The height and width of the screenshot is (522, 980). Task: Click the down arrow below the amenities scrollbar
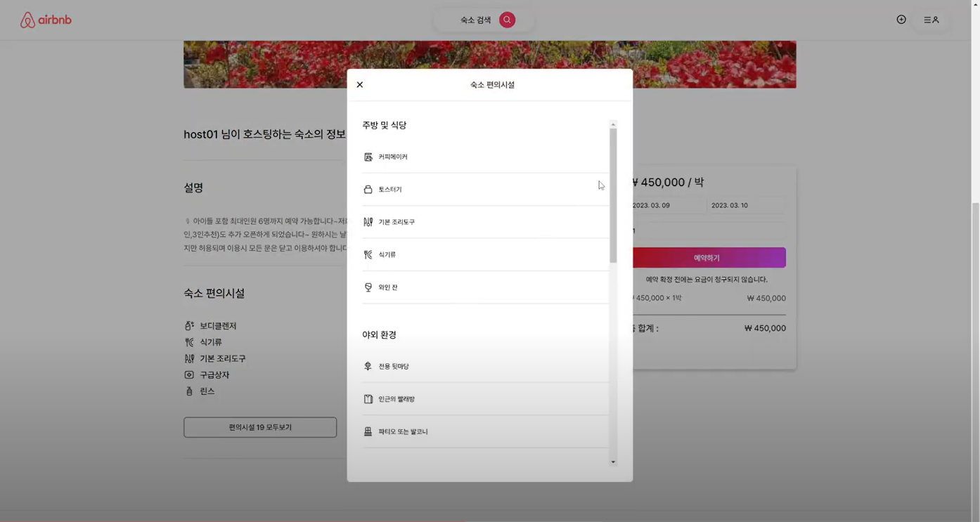(x=612, y=462)
